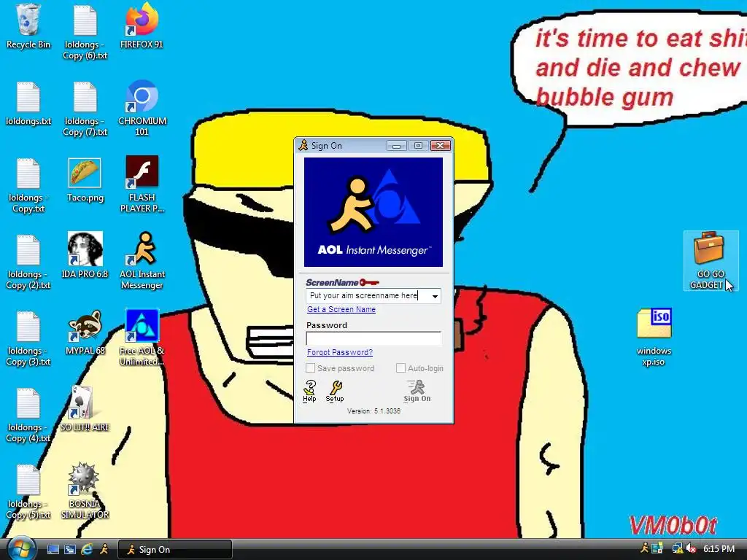Screen dimensions: 747x560
Task: Click the network warning tray icon
Action: click(x=677, y=548)
